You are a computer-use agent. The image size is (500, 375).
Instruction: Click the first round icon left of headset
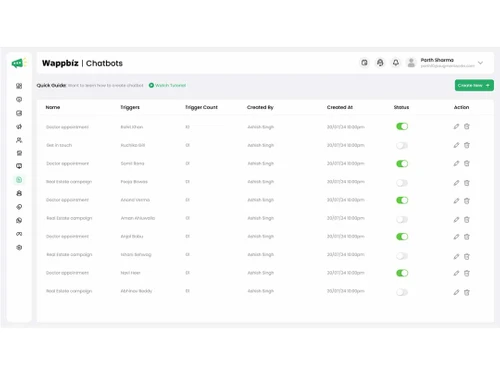(x=364, y=63)
